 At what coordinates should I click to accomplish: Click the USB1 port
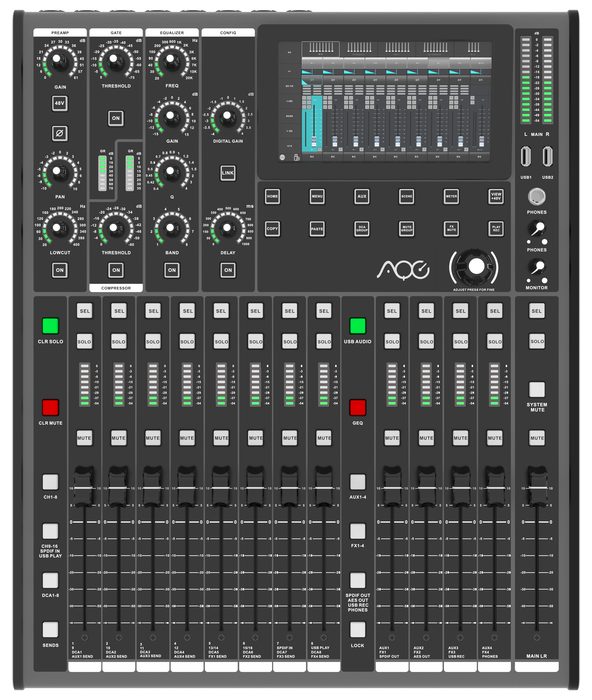(x=526, y=156)
